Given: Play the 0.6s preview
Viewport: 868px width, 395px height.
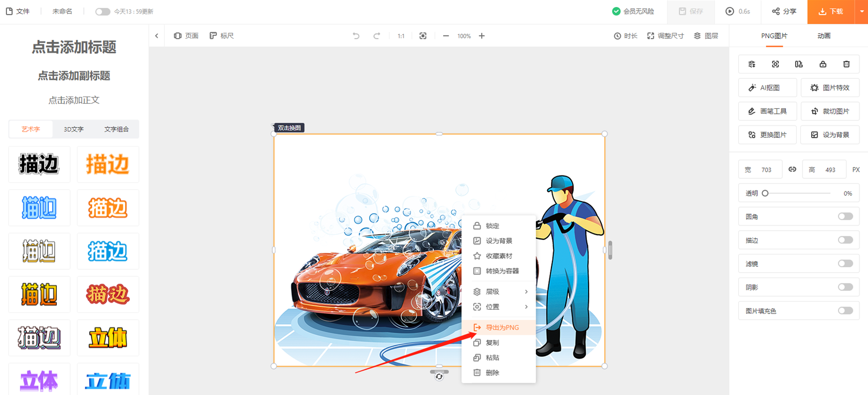Looking at the screenshot, I should [738, 11].
